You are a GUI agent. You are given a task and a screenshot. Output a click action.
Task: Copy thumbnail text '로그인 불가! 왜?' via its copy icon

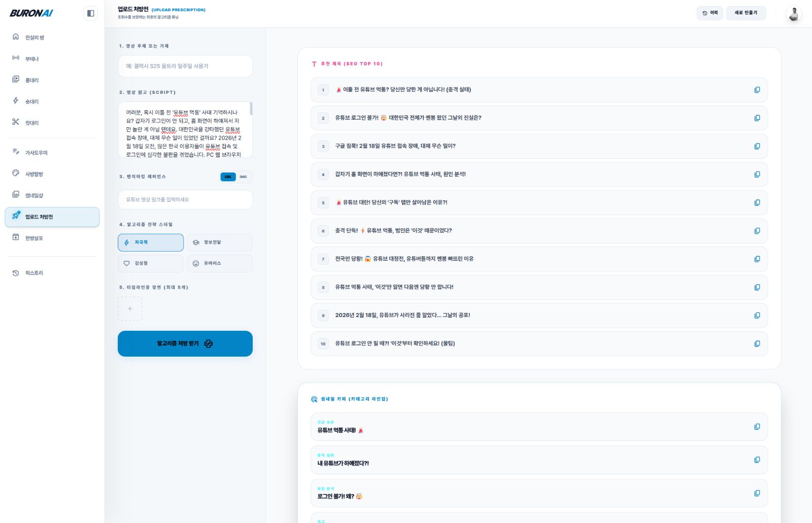[757, 493]
